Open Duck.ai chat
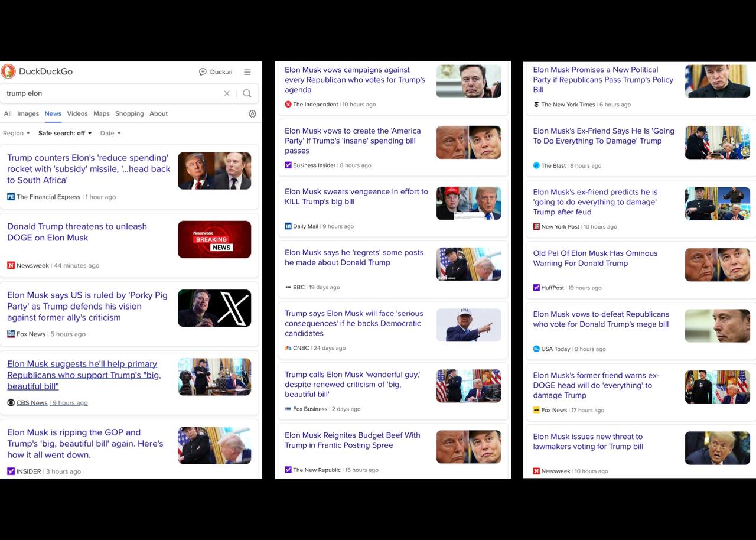 click(216, 72)
